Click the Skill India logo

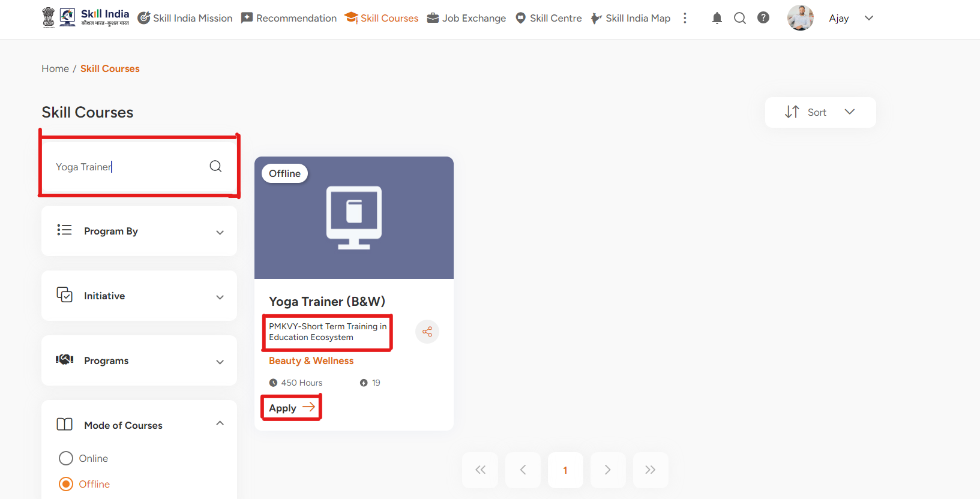104,17
